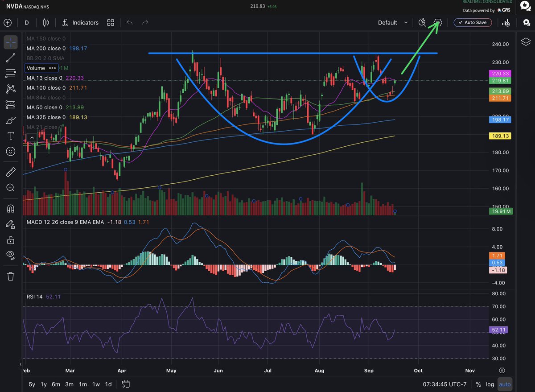The height and width of the screenshot is (392, 535).
Task: Select the 1w range
Action: (x=96, y=384)
